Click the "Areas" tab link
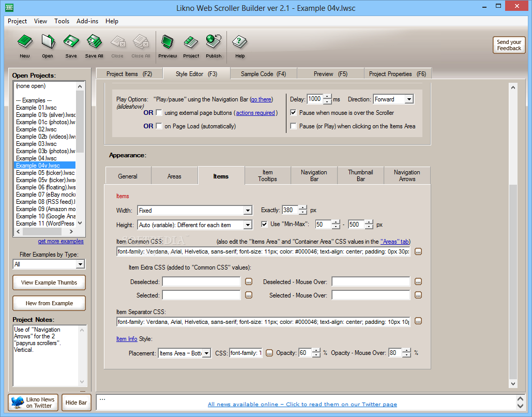Image resolution: width=532 pixels, height=417 pixels. pyautogui.click(x=394, y=242)
